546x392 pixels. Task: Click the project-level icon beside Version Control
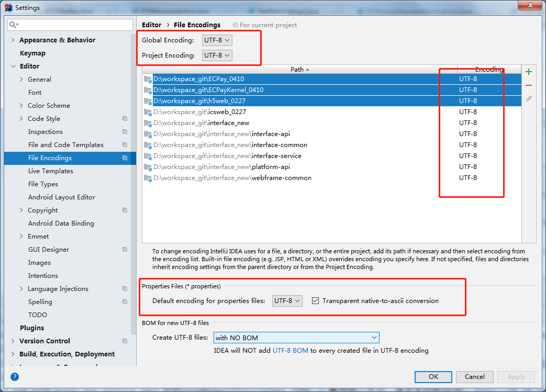point(125,341)
